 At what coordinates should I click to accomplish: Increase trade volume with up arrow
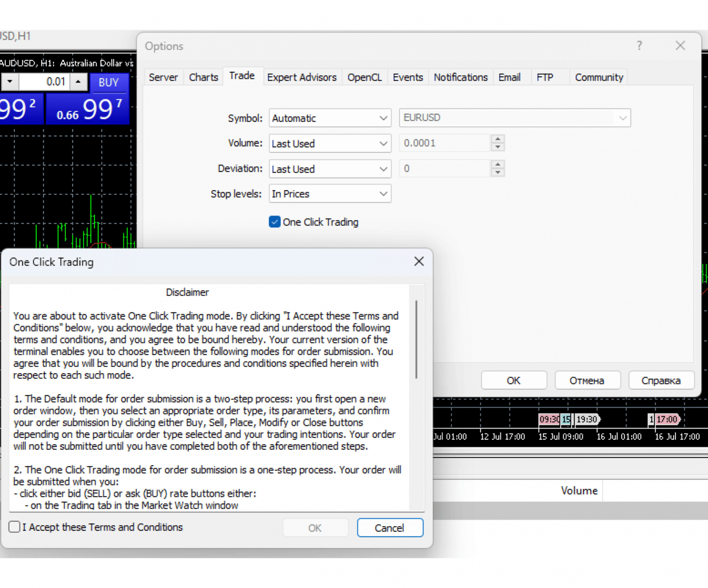(x=78, y=82)
